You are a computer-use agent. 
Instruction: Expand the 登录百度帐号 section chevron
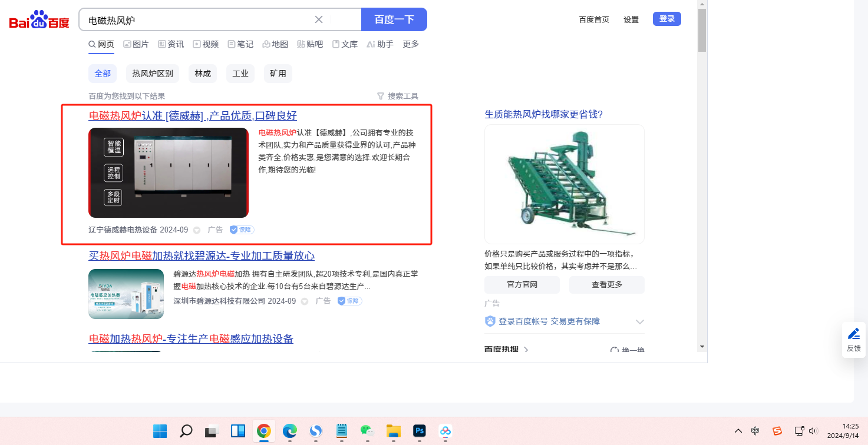pos(640,321)
